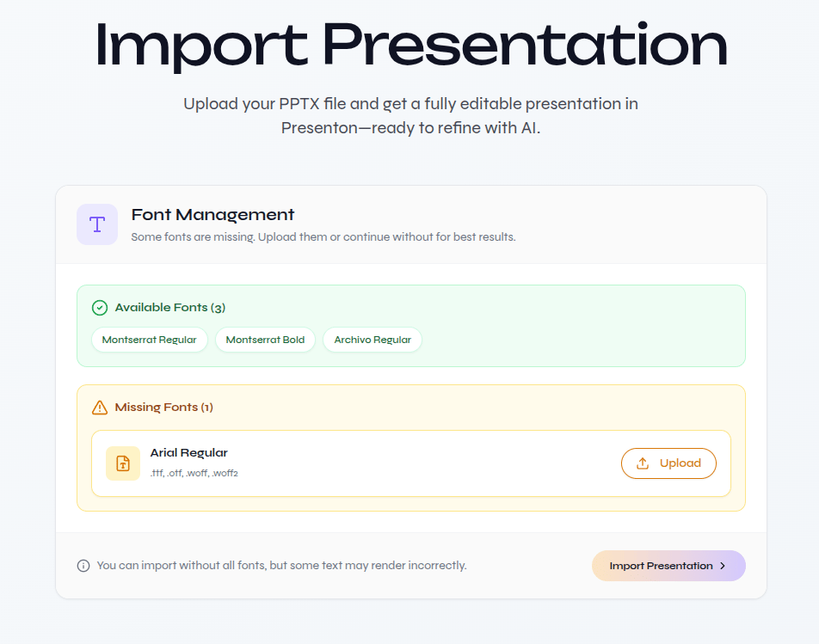Viewport: 819px width, 644px height.
Task: Click the 'Some fonts are missing' description
Action: [x=323, y=237]
